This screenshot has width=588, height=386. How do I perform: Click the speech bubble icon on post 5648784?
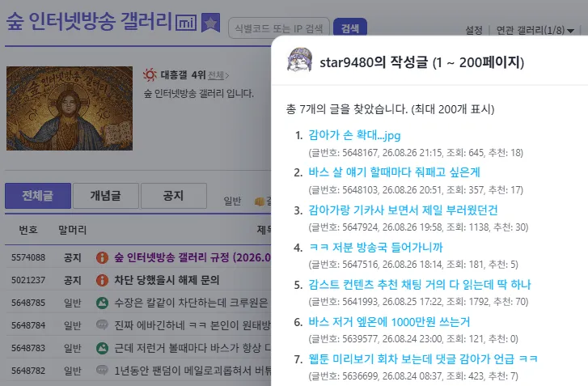point(102,324)
